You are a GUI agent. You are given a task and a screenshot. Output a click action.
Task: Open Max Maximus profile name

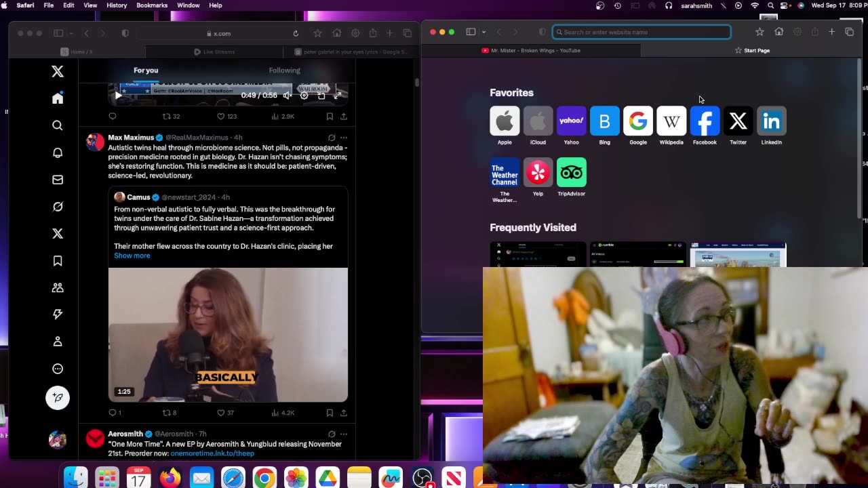131,138
